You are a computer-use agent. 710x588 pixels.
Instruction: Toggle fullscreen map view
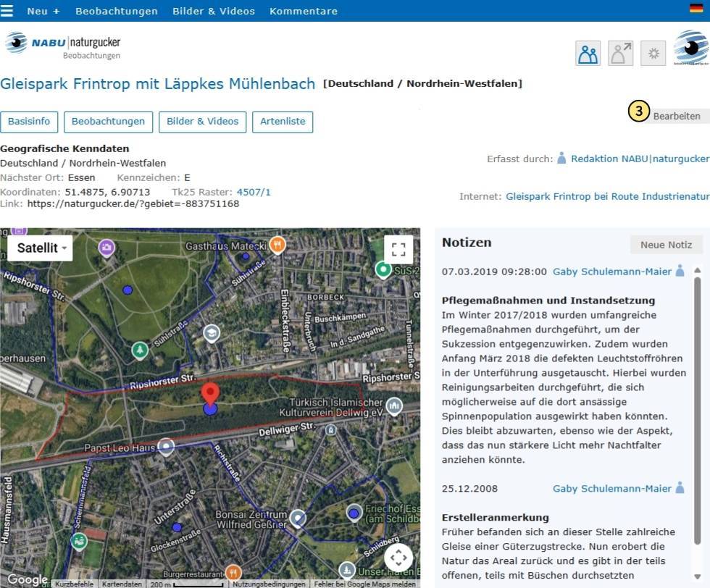(x=398, y=249)
